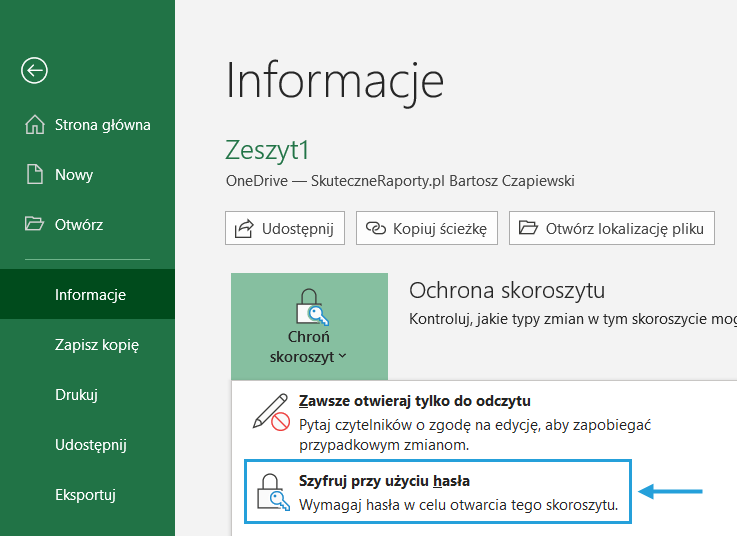Click the padlock icon beside Szyfruj przy użyciu hasła
The height and width of the screenshot is (536, 737).
click(271, 492)
